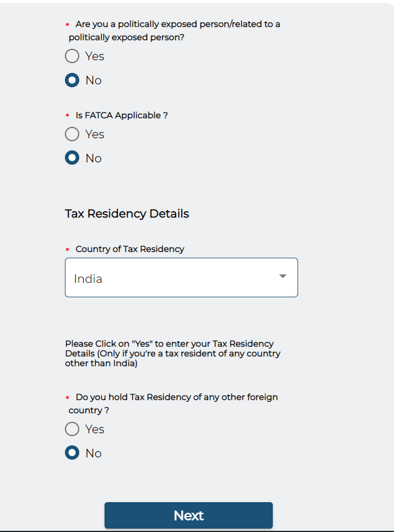394x532 pixels.
Task: Click the Country of Tax Residency label
Action: pyautogui.click(x=130, y=249)
